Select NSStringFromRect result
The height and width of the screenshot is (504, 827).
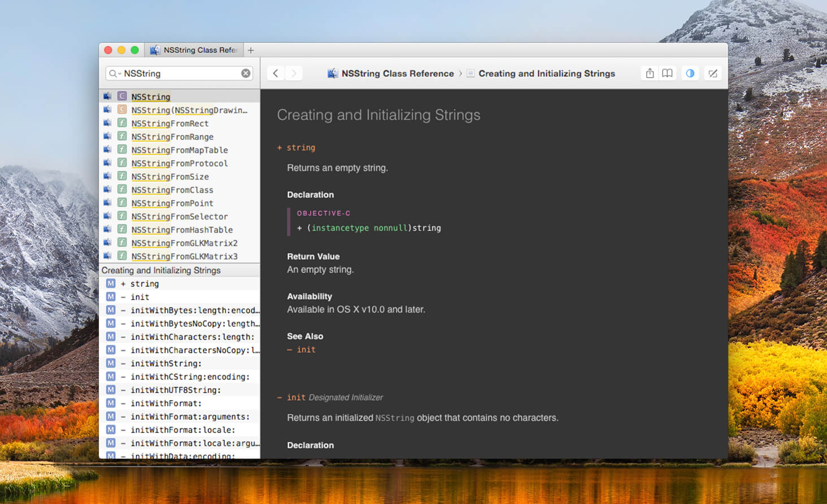click(x=180, y=123)
